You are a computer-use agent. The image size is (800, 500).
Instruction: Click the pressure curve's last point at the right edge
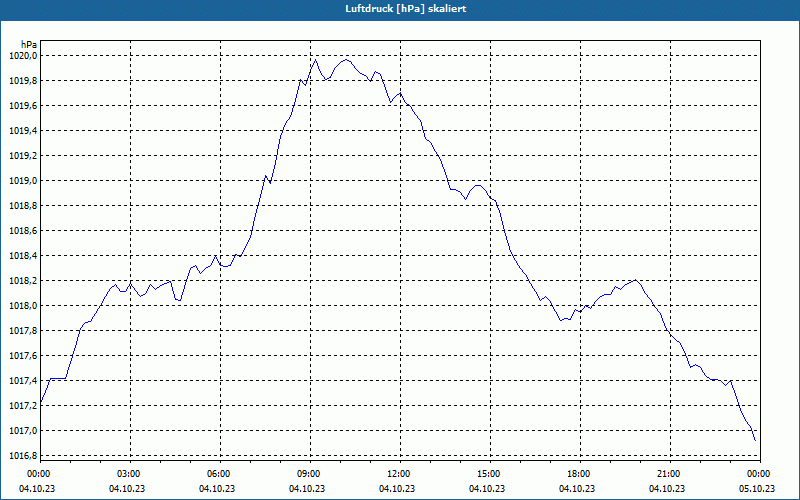(x=755, y=440)
